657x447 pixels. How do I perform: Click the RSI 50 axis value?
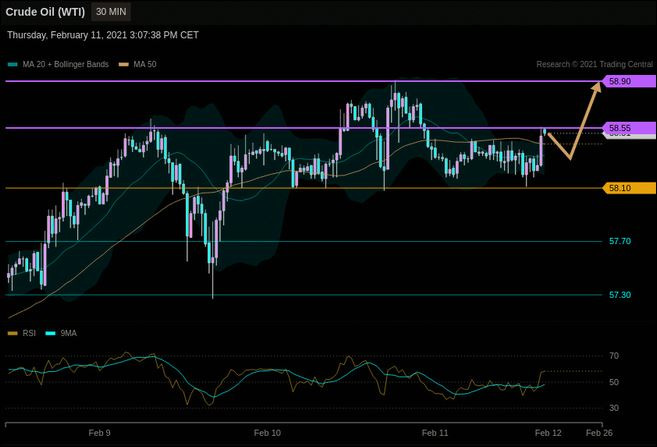coord(614,382)
